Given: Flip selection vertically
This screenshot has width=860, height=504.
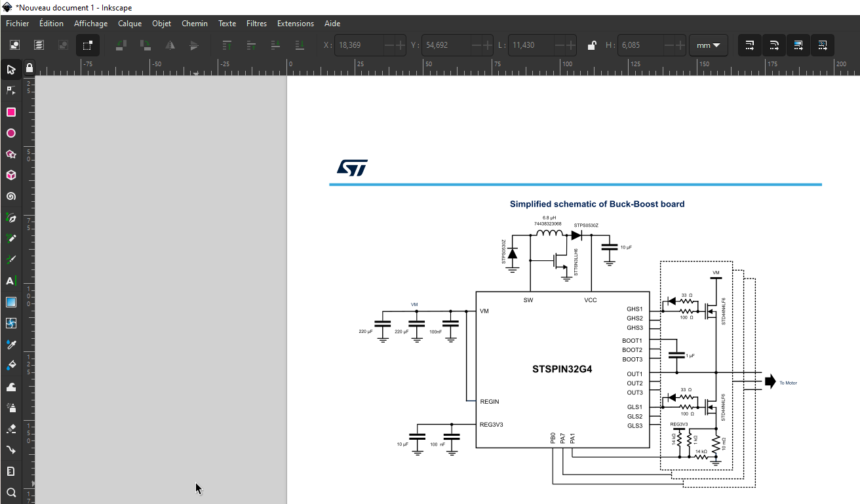Looking at the screenshot, I should [x=194, y=45].
